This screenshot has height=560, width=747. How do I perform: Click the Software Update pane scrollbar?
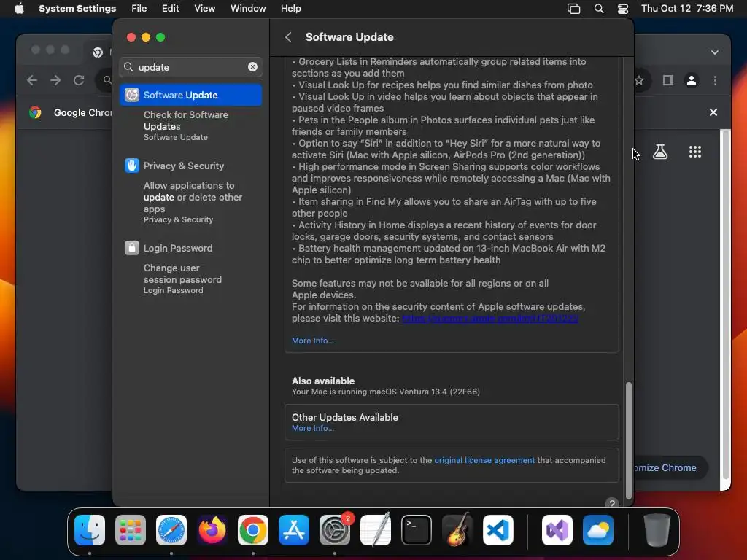628,440
